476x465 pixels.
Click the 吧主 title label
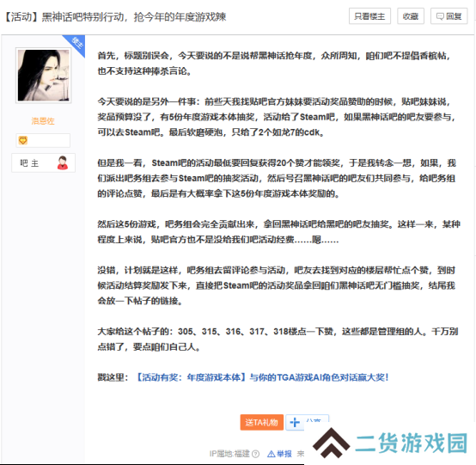click(29, 163)
